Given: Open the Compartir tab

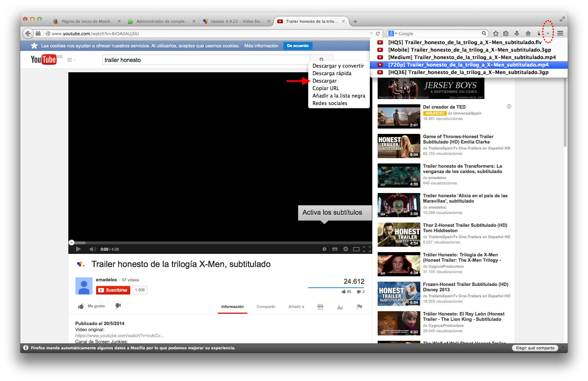Looking at the screenshot, I should (266, 307).
